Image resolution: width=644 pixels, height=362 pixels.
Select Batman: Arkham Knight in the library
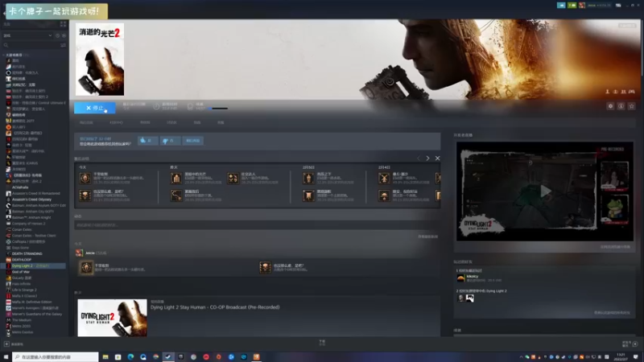pyautogui.click(x=31, y=217)
